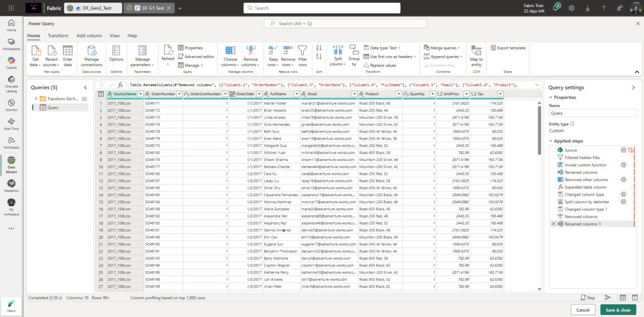Click Map to entity icon

pos(476,50)
